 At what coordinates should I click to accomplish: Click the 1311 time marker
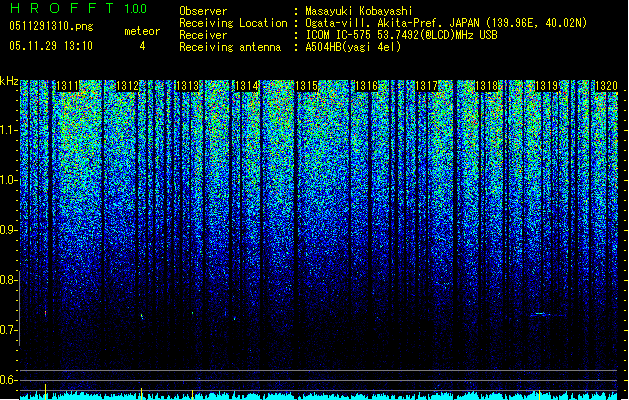(68, 86)
